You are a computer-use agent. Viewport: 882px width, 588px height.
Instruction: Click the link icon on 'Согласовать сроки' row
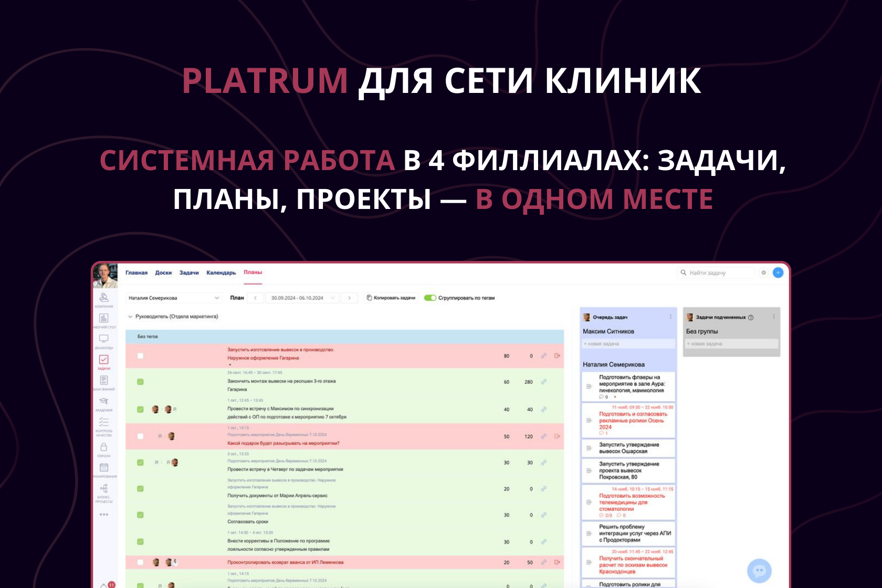(544, 515)
